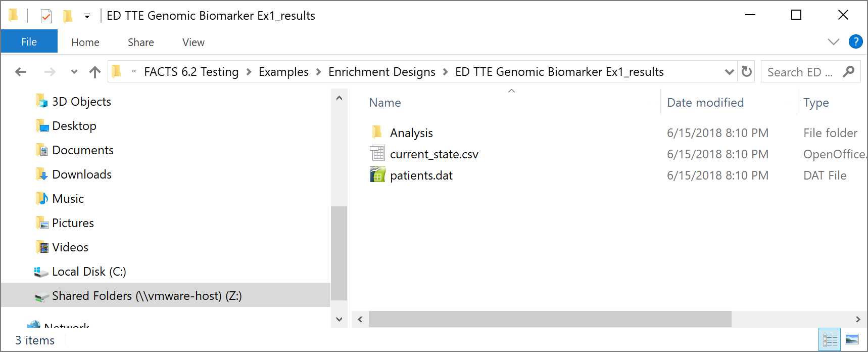Click the horizontal scrollbar thumb
Screen dimensions: 868x352
point(550,319)
